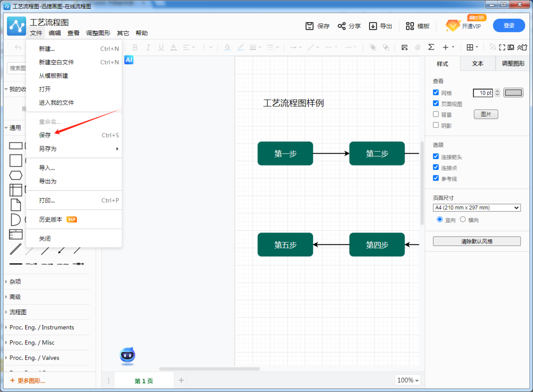This screenshot has height=392, width=533.
Task: Select the 竖向 portrait radio button
Action: tap(440, 219)
